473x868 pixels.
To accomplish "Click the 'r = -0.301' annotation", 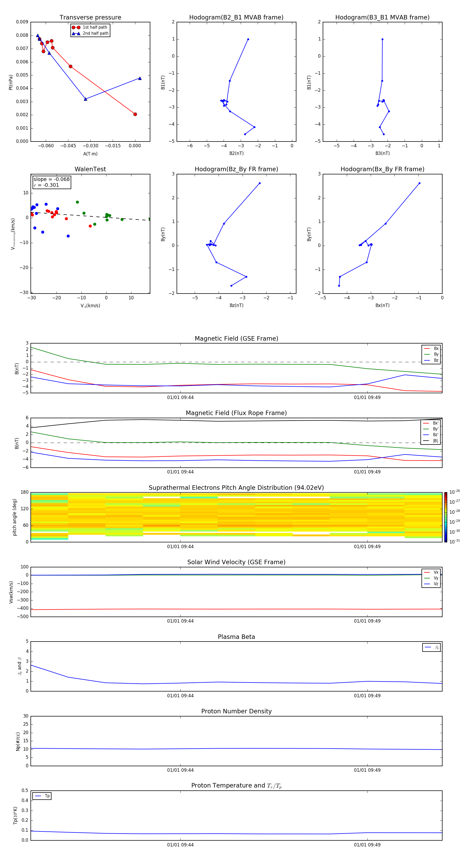I will click(x=47, y=185).
